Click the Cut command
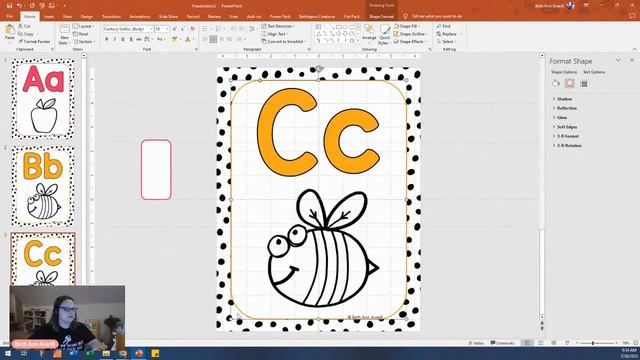The width and height of the screenshot is (640, 360). click(24, 26)
